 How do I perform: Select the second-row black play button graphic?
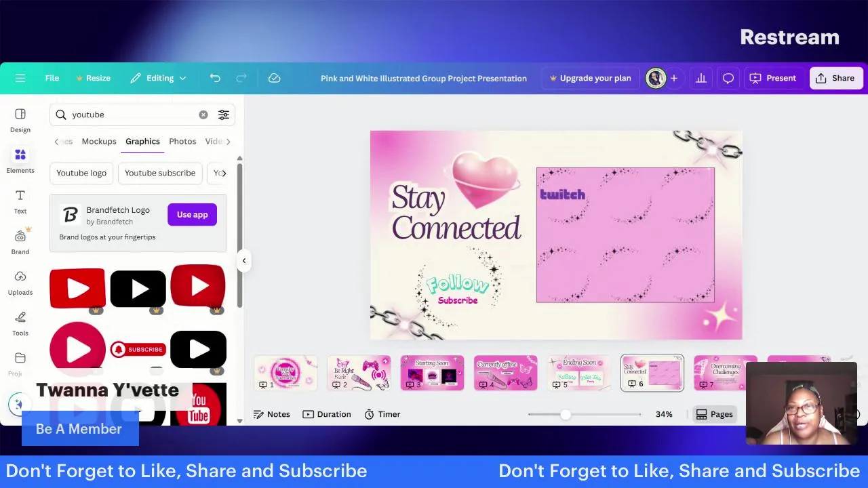pyautogui.click(x=198, y=350)
